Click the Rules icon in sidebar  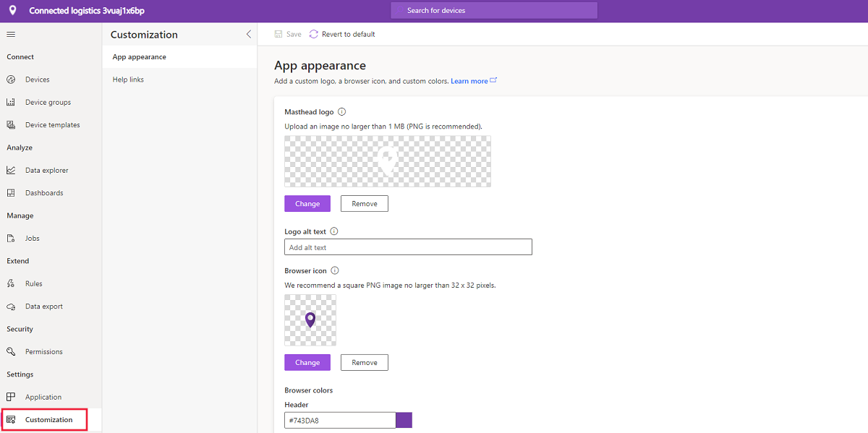pyautogui.click(x=11, y=284)
